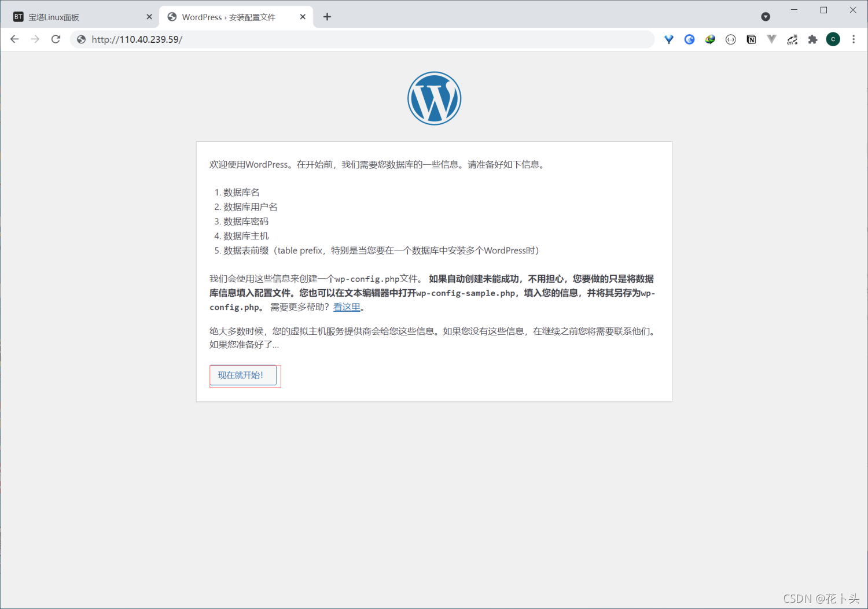Viewport: 868px width, 609px height.
Task: Click list item 数据库用户名
Action: coord(251,206)
